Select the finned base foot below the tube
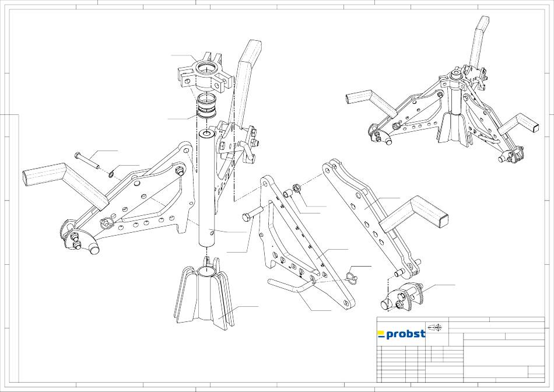 (x=204, y=294)
